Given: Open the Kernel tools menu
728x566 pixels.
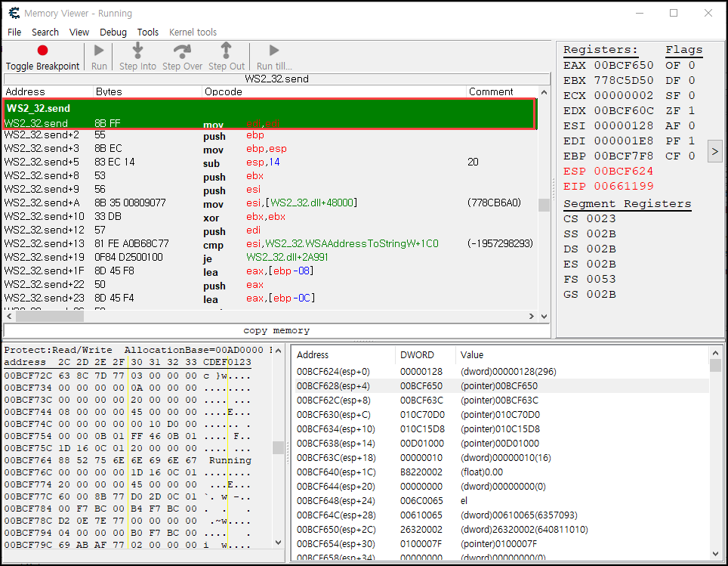Looking at the screenshot, I should coord(193,32).
